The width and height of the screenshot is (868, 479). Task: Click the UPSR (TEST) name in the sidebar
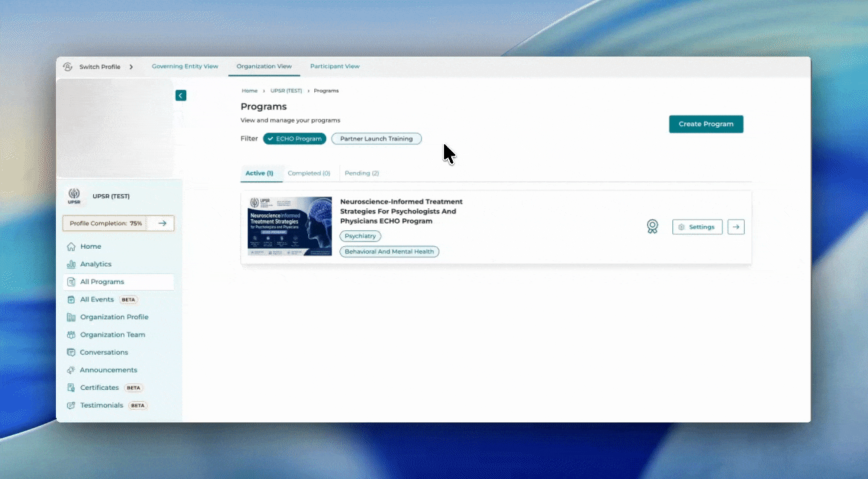(111, 196)
